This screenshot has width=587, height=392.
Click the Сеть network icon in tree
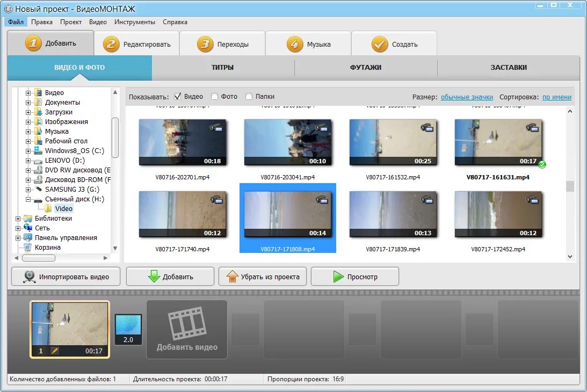pyautogui.click(x=28, y=228)
